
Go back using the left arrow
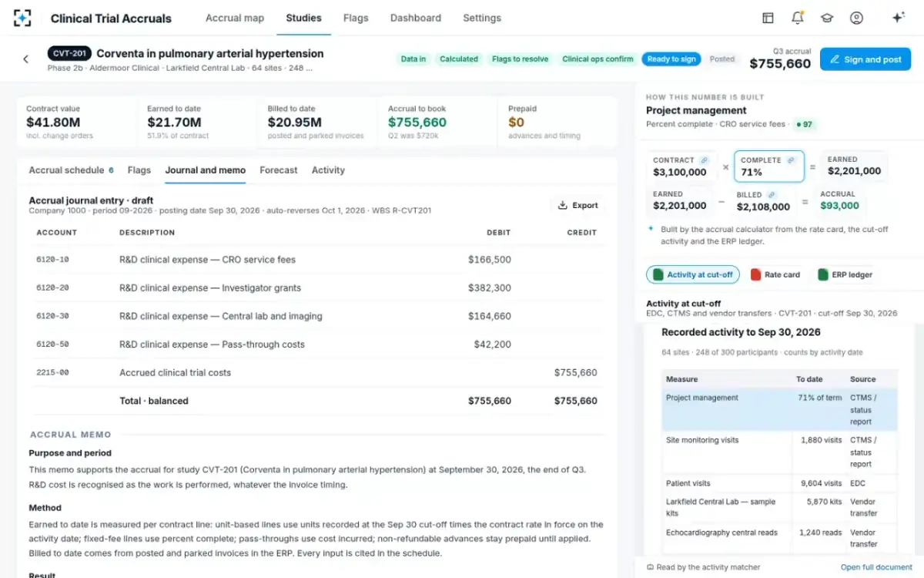click(25, 59)
